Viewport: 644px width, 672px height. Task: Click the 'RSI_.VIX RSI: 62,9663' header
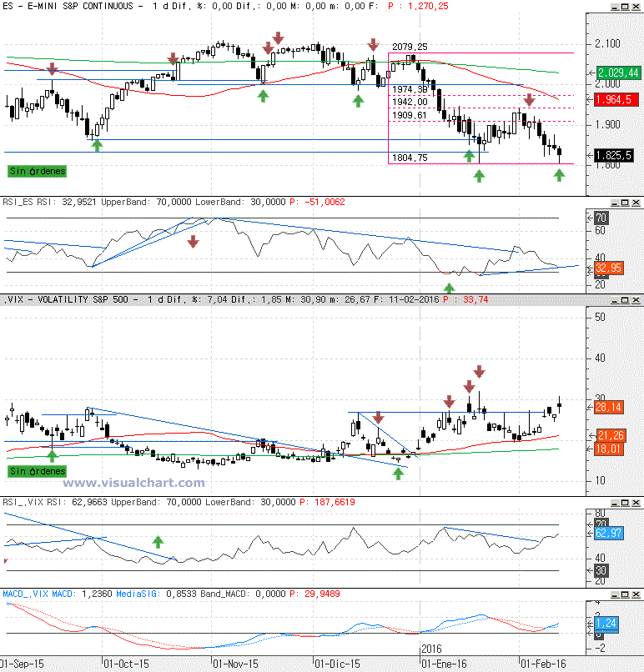(54, 502)
